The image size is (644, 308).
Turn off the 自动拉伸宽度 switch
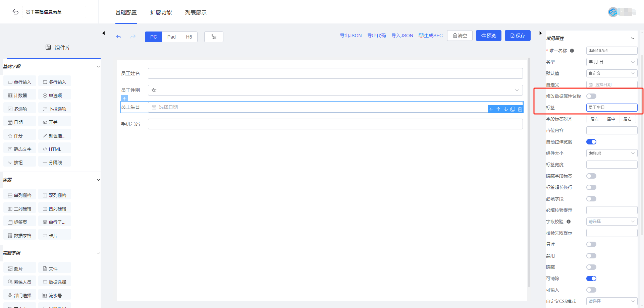pos(591,142)
